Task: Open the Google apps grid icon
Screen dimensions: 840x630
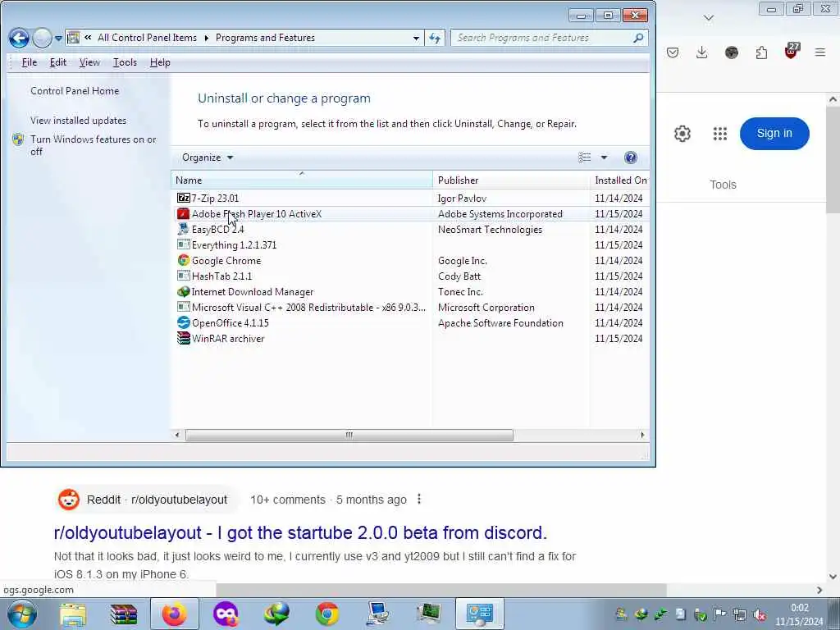Action: coord(720,134)
